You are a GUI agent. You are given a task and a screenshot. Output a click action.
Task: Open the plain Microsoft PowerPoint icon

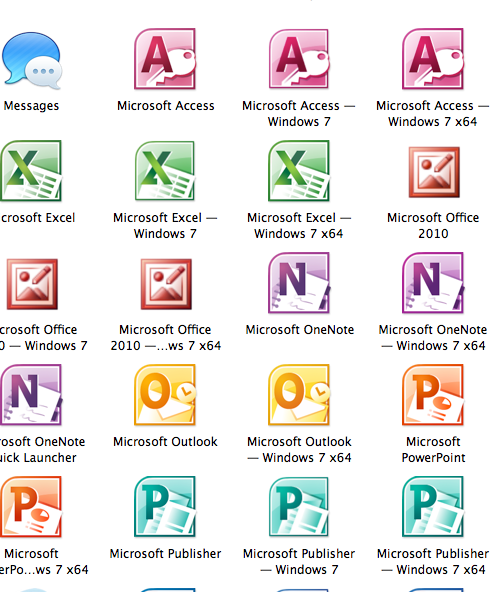[x=433, y=395]
